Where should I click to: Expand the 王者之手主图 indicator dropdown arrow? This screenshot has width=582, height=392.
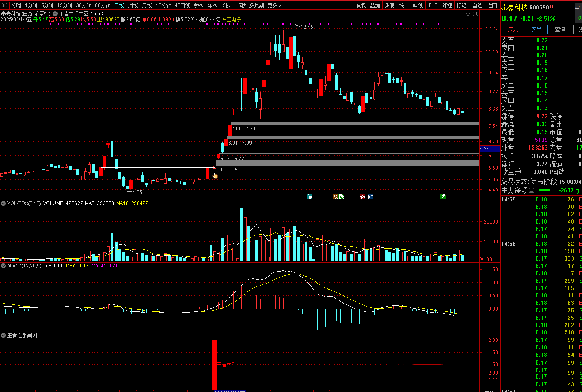pyautogui.click(x=55, y=14)
